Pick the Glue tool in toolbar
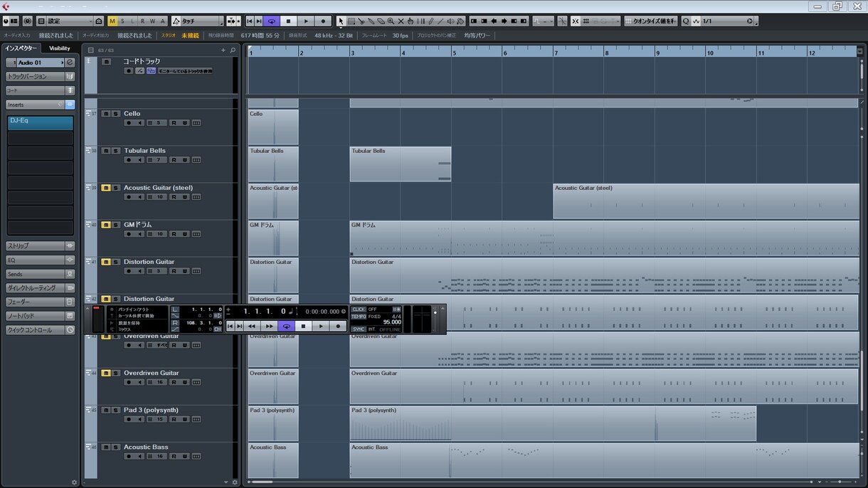868x488 pixels. click(371, 21)
